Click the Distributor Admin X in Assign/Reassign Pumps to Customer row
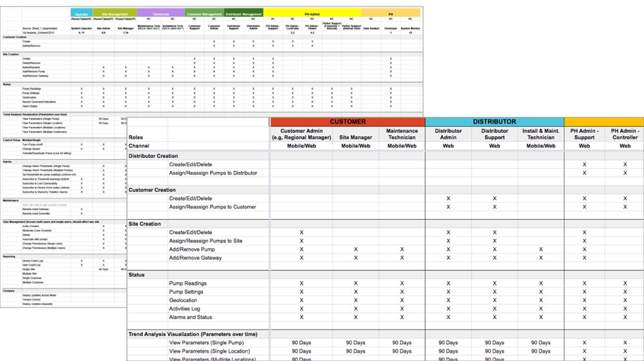Screen dimensions: 644x361 tap(448, 207)
